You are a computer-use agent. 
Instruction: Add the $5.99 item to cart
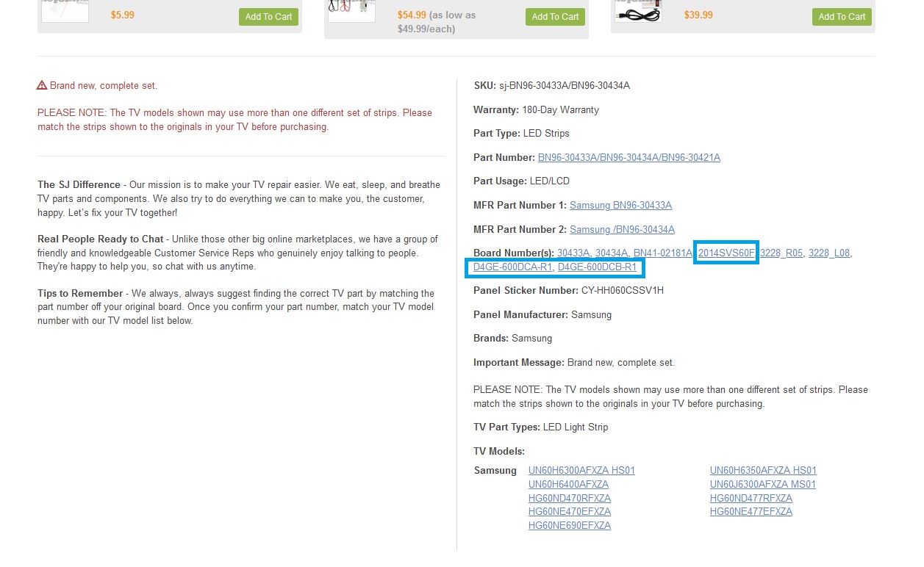pos(268,17)
